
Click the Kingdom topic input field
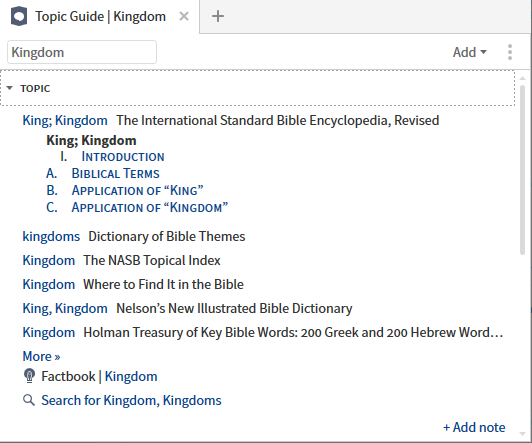pyautogui.click(x=82, y=52)
